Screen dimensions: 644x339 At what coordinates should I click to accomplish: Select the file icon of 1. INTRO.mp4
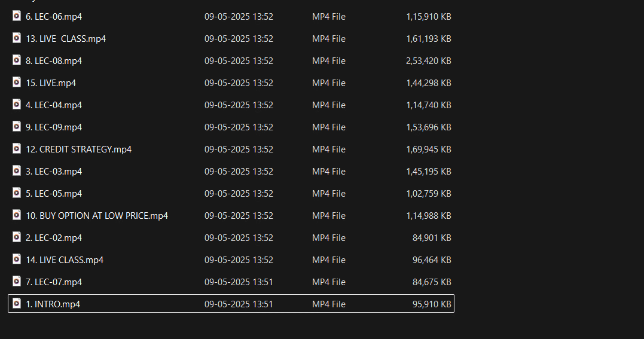[x=16, y=304]
